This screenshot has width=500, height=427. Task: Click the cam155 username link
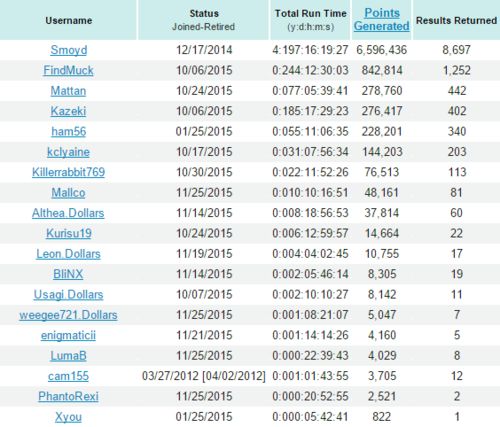tap(68, 376)
